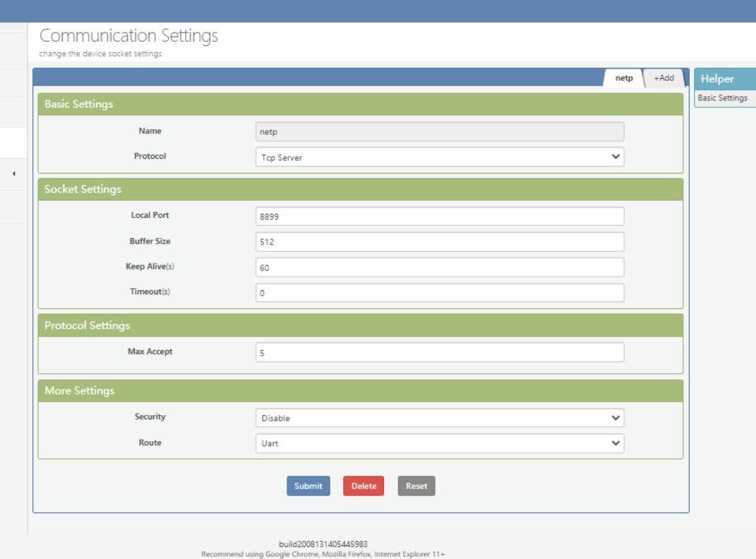Click the +Add tab to add socket
This screenshot has height=559, width=756.
coord(663,78)
